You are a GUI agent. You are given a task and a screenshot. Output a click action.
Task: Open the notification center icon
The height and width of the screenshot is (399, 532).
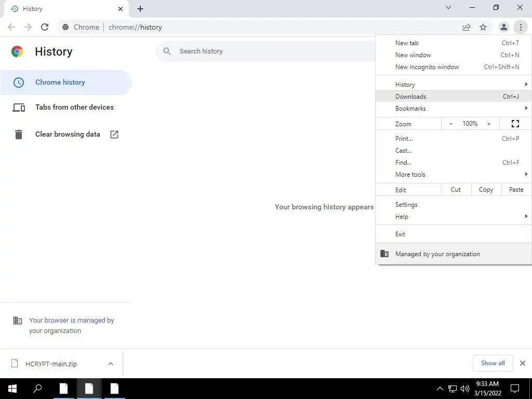pos(515,389)
